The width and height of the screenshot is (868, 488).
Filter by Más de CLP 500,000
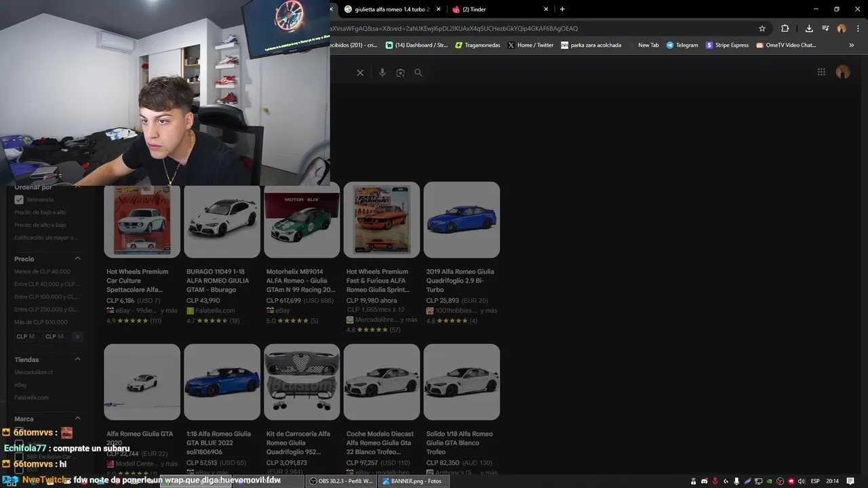(x=41, y=322)
